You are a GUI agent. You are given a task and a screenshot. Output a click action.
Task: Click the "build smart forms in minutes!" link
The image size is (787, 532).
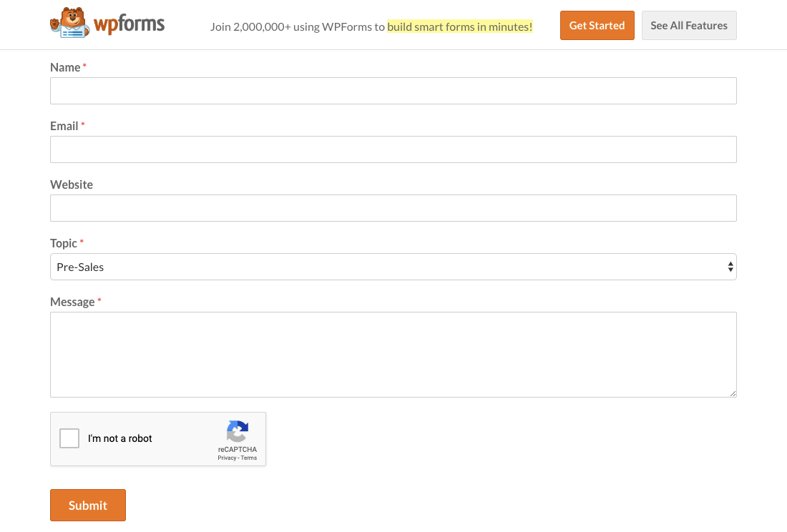point(460,26)
